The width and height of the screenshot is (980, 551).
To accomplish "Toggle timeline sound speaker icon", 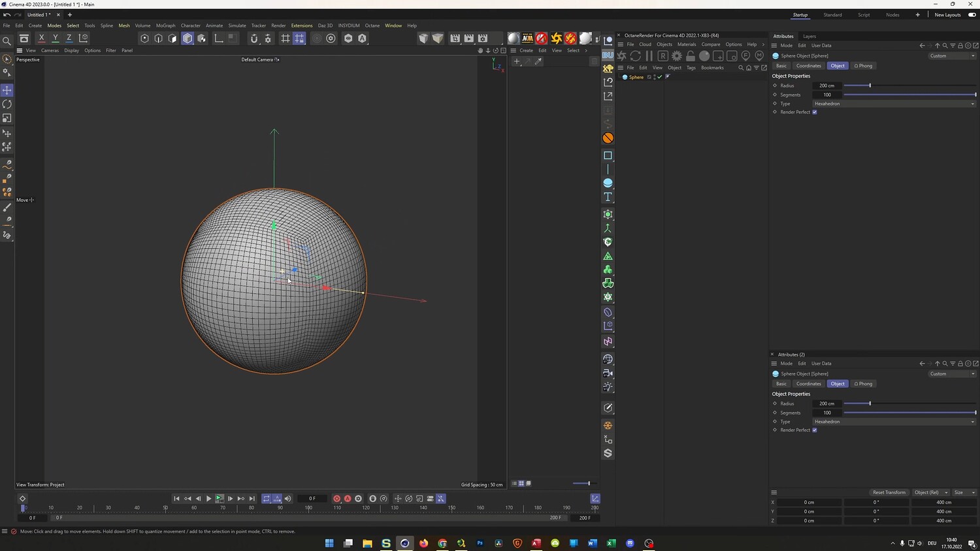I will tap(288, 499).
